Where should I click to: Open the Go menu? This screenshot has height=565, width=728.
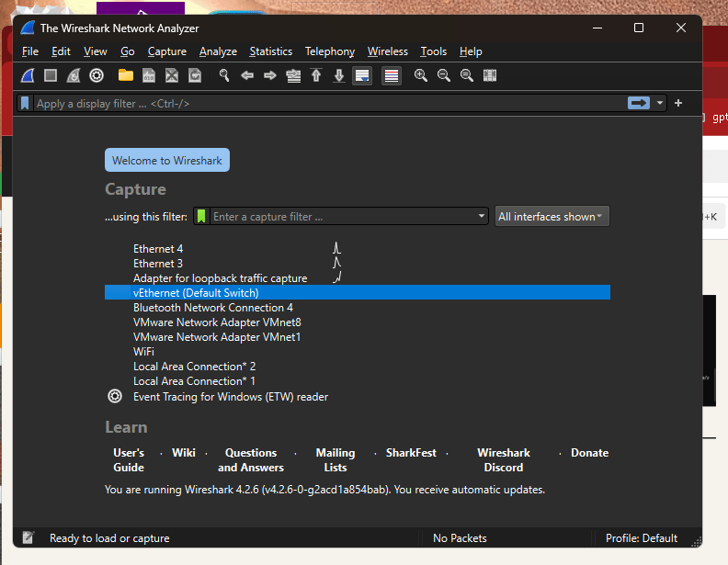[x=127, y=51]
